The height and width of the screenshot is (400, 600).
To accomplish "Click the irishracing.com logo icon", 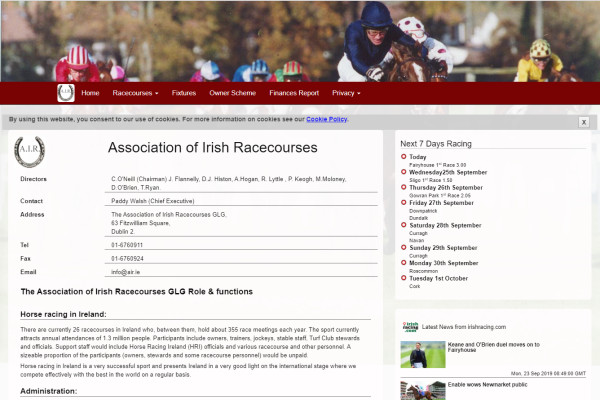I will 410,327.
